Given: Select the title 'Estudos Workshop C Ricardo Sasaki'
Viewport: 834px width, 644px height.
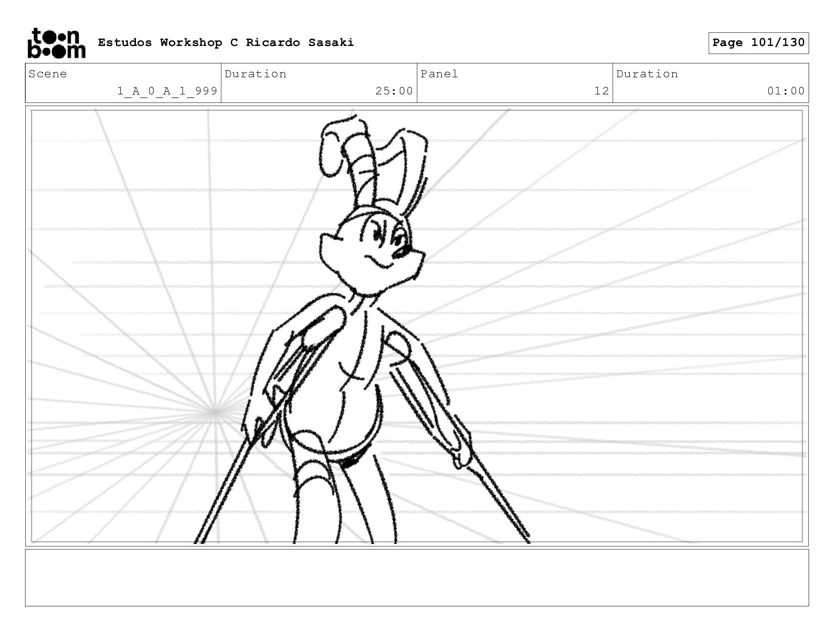Looking at the screenshot, I should tap(226, 42).
